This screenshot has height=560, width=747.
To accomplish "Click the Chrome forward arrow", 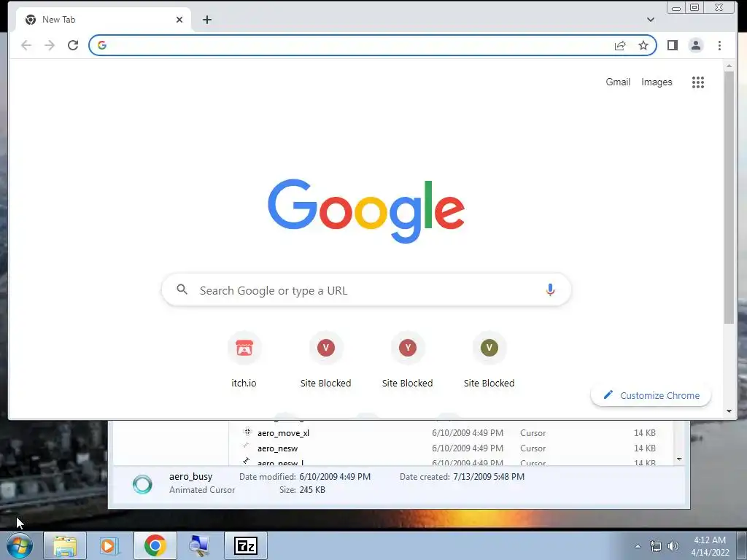I will tap(50, 45).
